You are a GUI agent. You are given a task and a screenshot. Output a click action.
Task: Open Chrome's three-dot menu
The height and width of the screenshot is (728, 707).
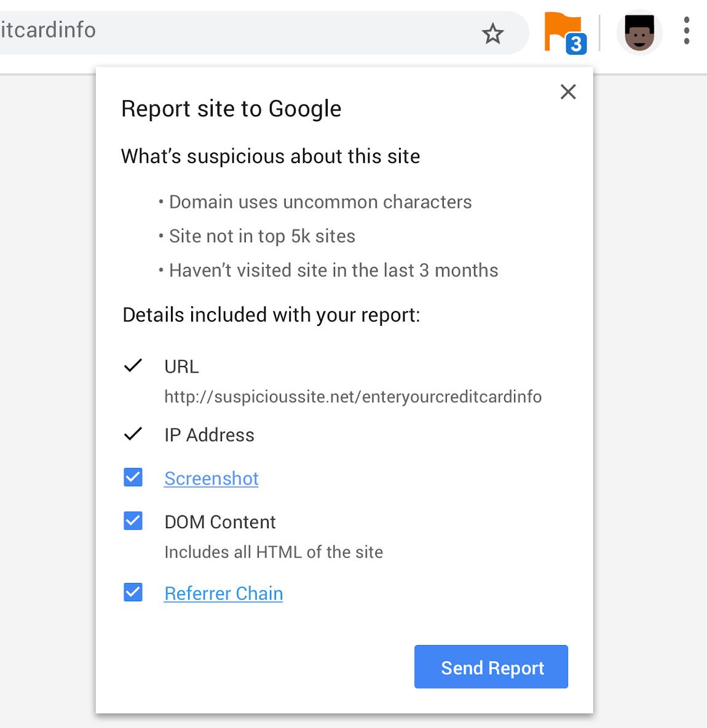point(687,31)
